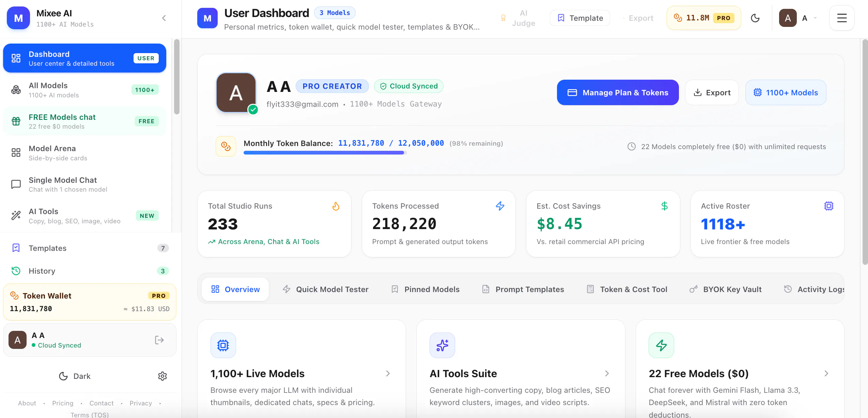868x418 pixels.
Task: Click the Across Arena, Chat & AI Tools text
Action: (x=269, y=242)
